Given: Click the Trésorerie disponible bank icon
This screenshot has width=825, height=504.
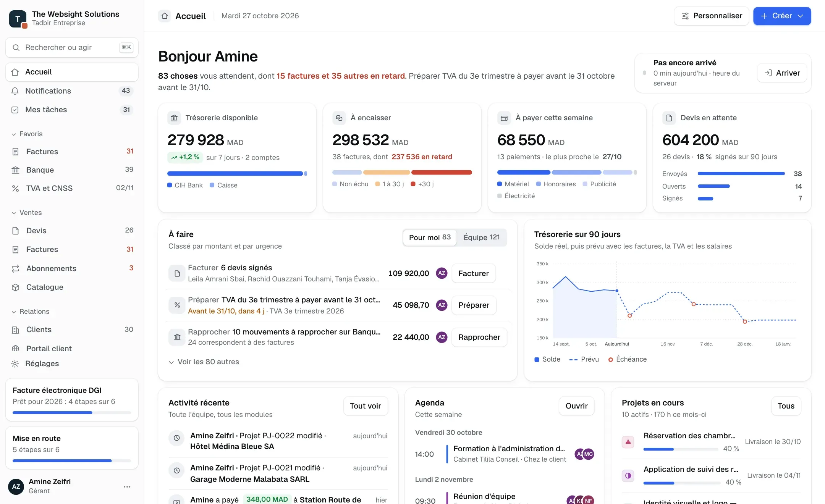Looking at the screenshot, I should coord(174,118).
